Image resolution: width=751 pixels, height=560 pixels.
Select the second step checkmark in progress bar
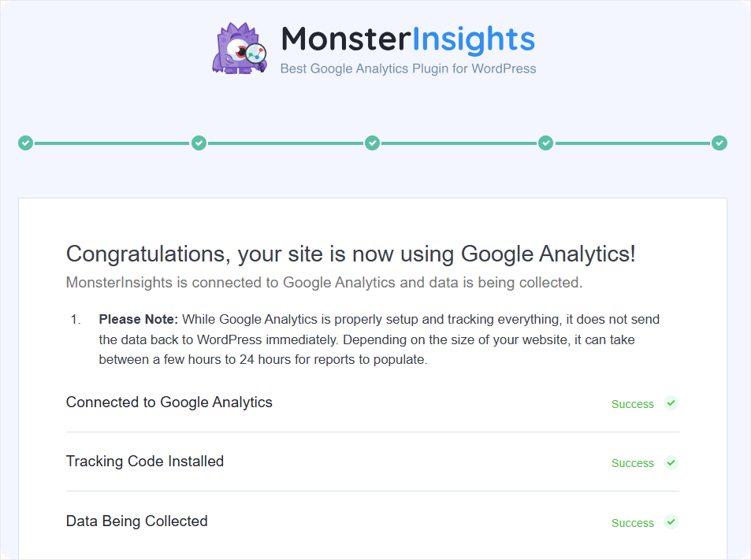tap(199, 143)
